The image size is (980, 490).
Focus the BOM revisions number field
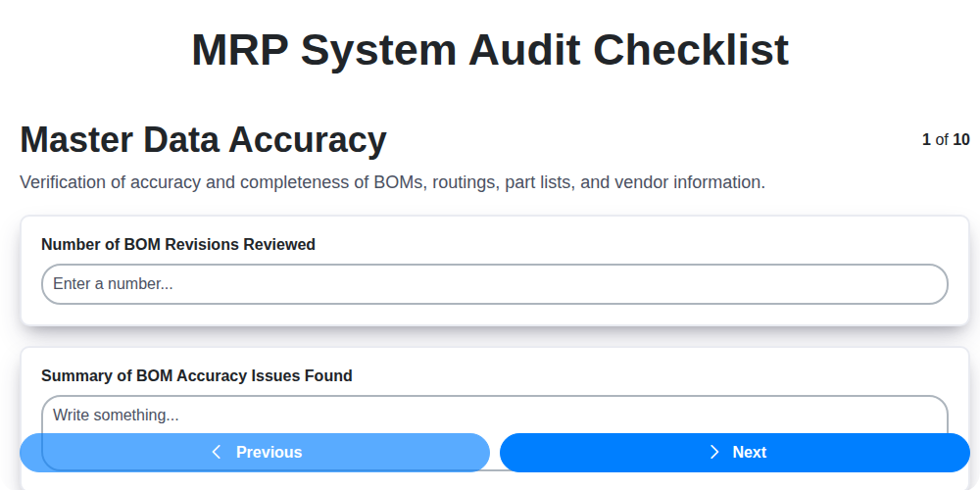494,284
